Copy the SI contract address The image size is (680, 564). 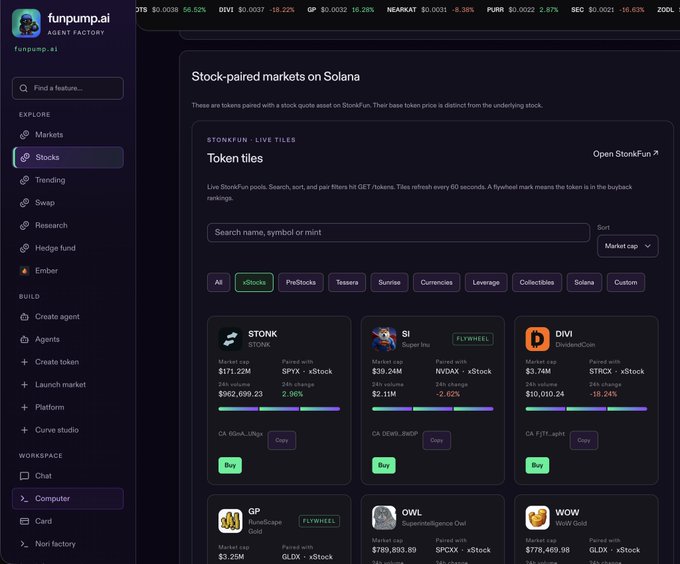click(x=437, y=440)
